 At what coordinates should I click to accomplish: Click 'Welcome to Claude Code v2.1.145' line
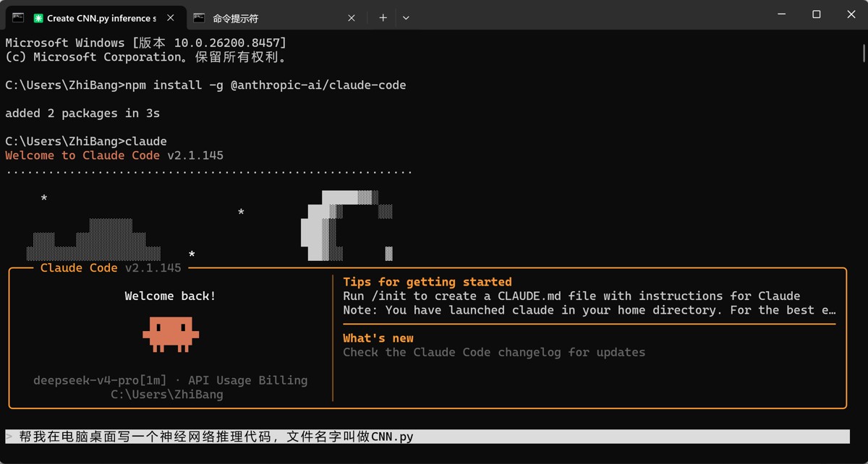pyautogui.click(x=114, y=155)
